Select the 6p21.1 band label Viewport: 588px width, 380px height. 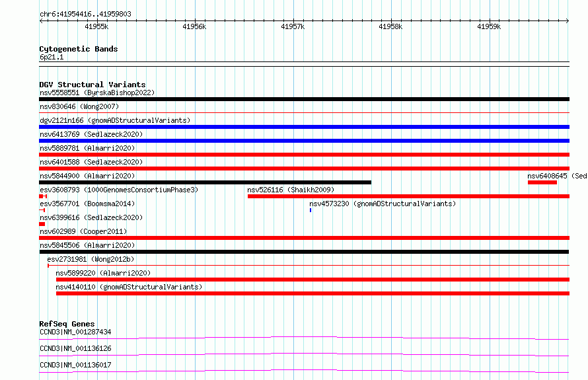click(52, 57)
